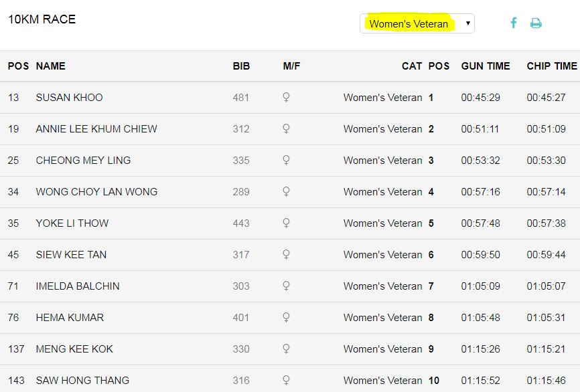Click the female gender icon for Susan Khoo
The height and width of the screenshot is (392, 580).
(x=286, y=98)
